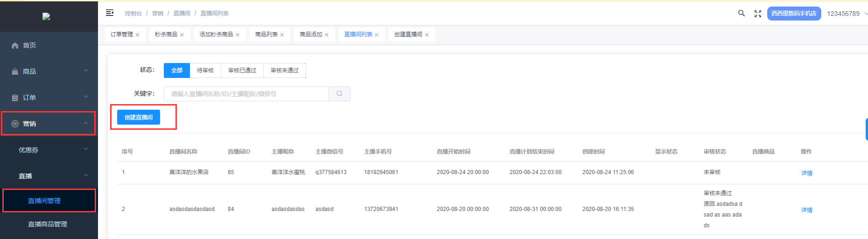Image resolution: width=868 pixels, height=239 pixels.
Task: Click keyword search magnifier button
Action: [x=340, y=94]
